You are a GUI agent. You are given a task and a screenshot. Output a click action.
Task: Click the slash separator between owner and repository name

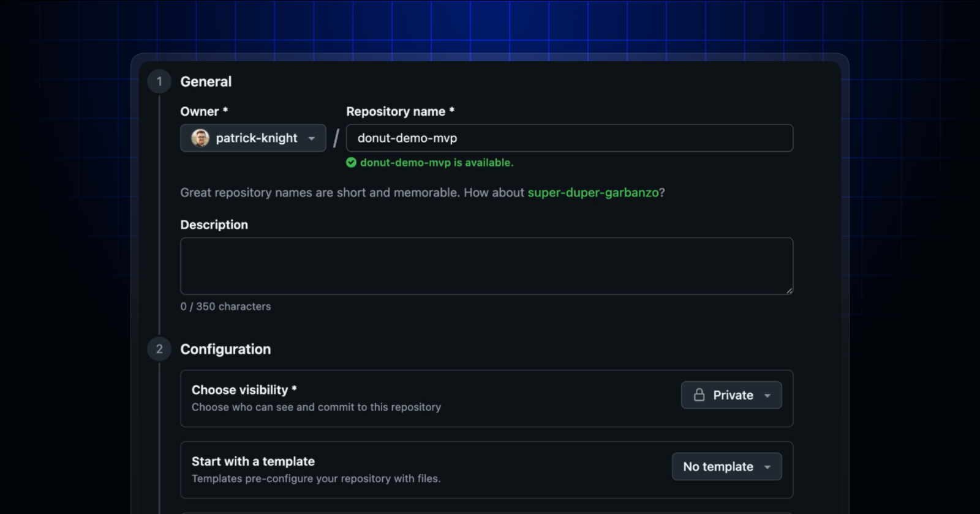(x=336, y=138)
